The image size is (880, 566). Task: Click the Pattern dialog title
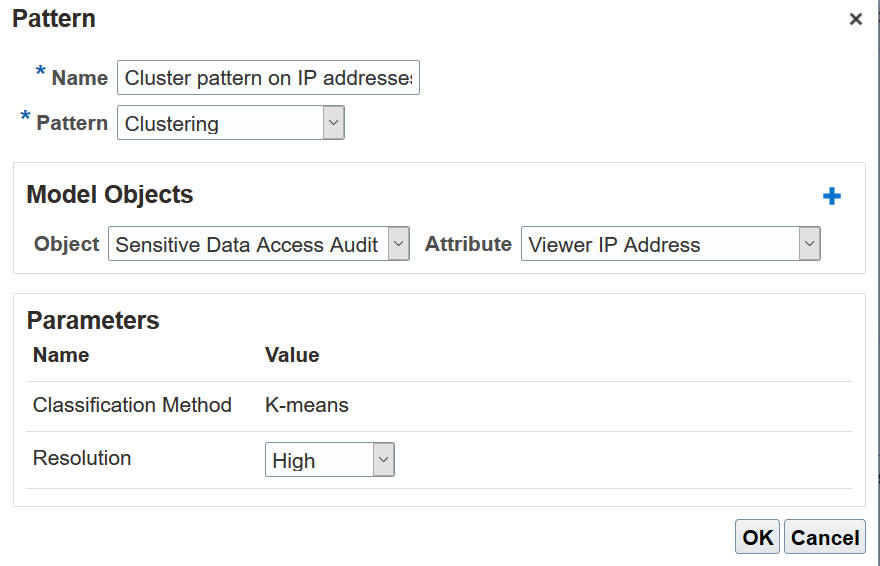tap(54, 19)
